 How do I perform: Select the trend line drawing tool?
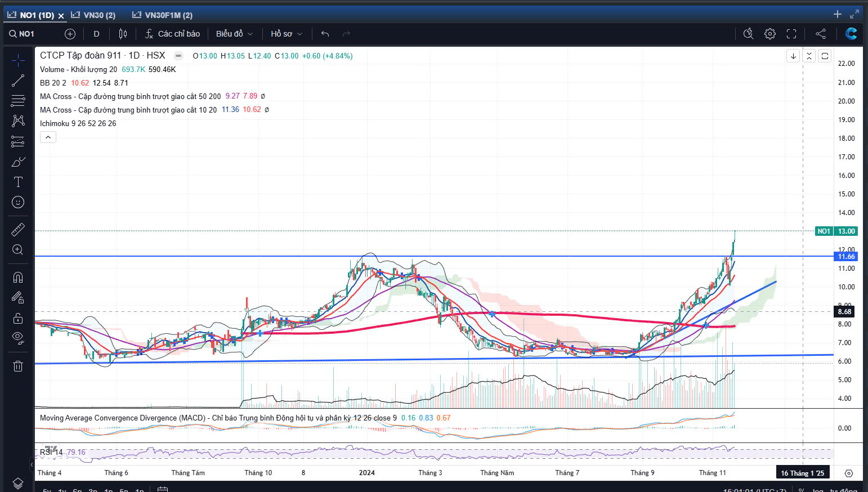[x=18, y=80]
